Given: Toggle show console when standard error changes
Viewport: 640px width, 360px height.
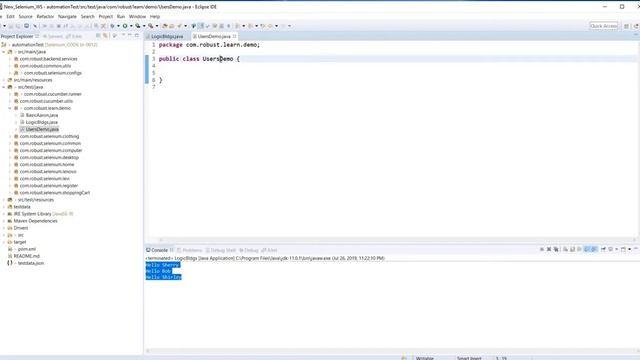Looking at the screenshot, I should (594, 249).
